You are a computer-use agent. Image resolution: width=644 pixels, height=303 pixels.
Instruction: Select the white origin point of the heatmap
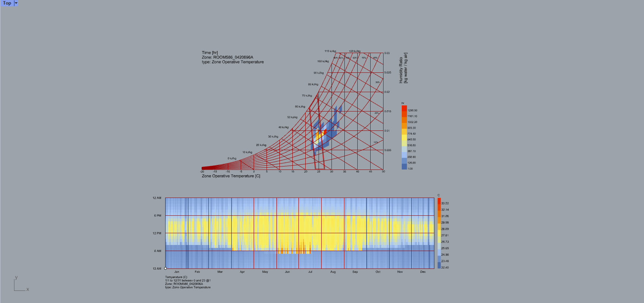166,268
